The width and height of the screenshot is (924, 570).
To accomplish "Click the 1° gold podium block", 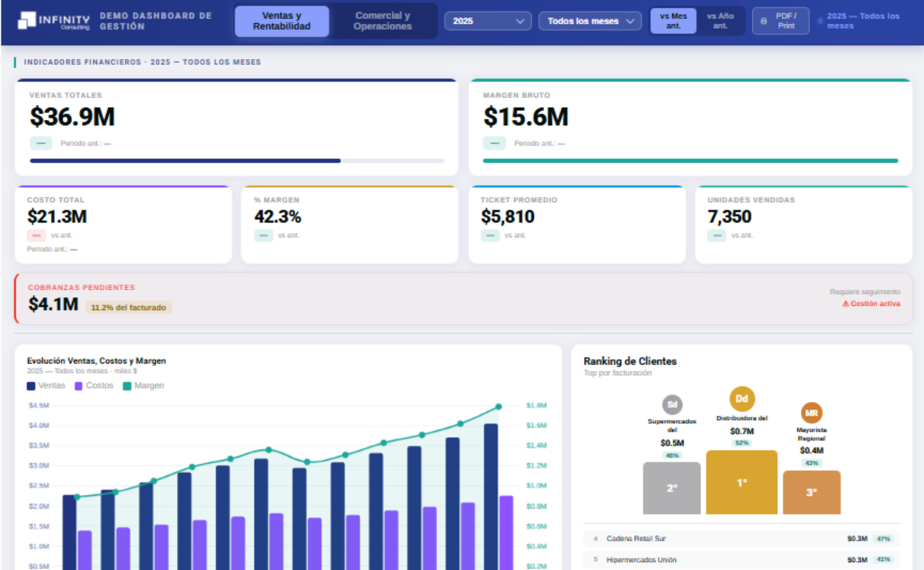I will pyautogui.click(x=742, y=482).
